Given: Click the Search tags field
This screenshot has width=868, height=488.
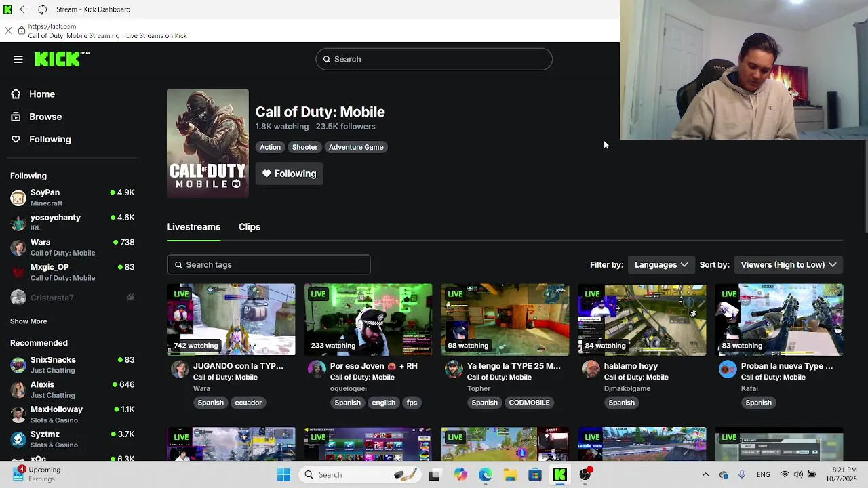Looking at the screenshot, I should [x=269, y=265].
